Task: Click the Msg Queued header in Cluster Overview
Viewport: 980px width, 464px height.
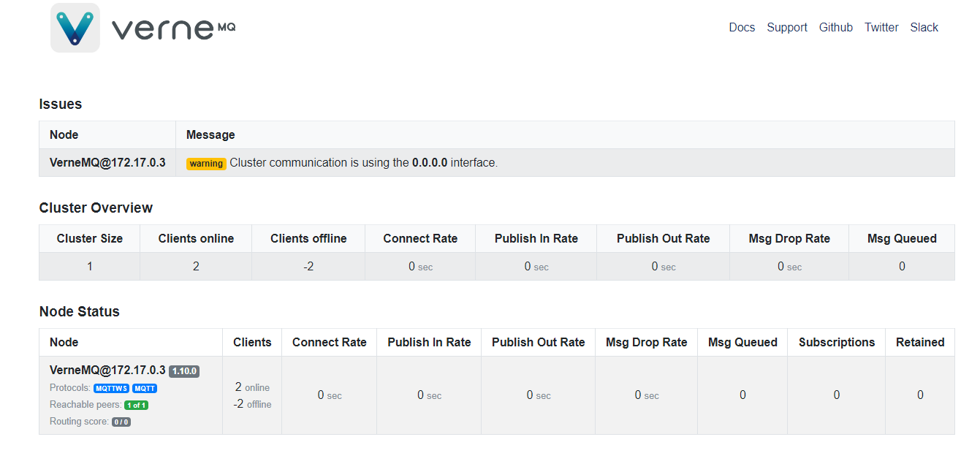Action: (x=902, y=239)
